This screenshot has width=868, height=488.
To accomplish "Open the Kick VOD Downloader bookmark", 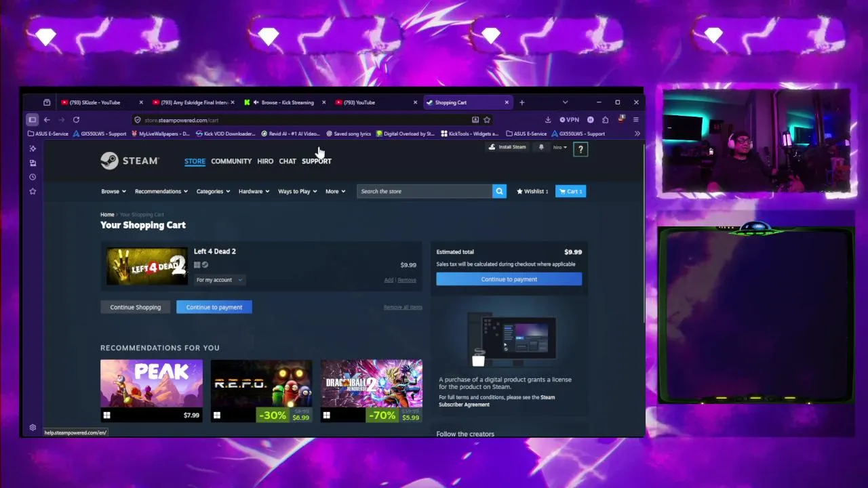I will 225,134.
